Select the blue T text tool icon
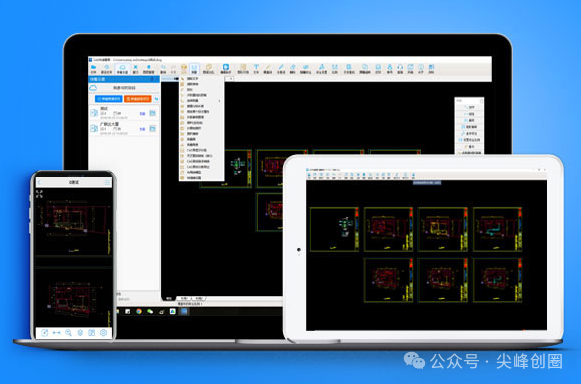The image size is (581, 384). [x=256, y=67]
